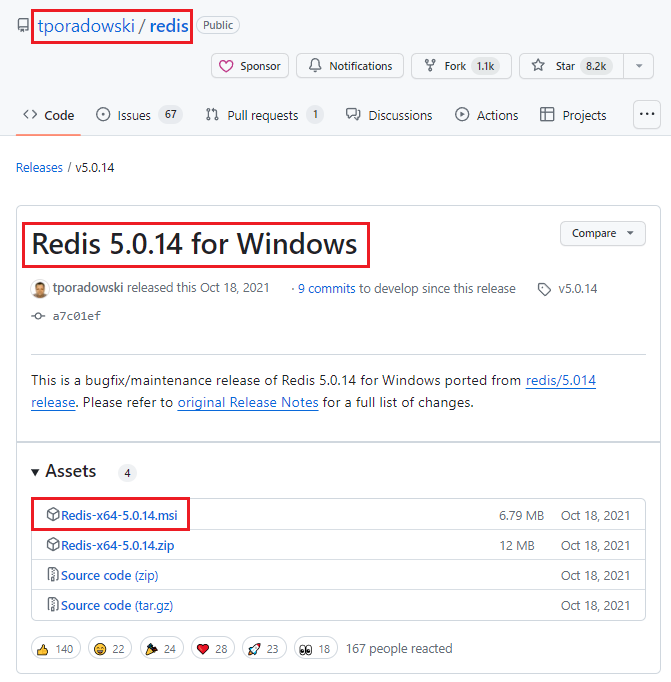Click the file icon beside Source code (tar.gz)
Screen dimensions: 671x682
pyautogui.click(x=53, y=604)
